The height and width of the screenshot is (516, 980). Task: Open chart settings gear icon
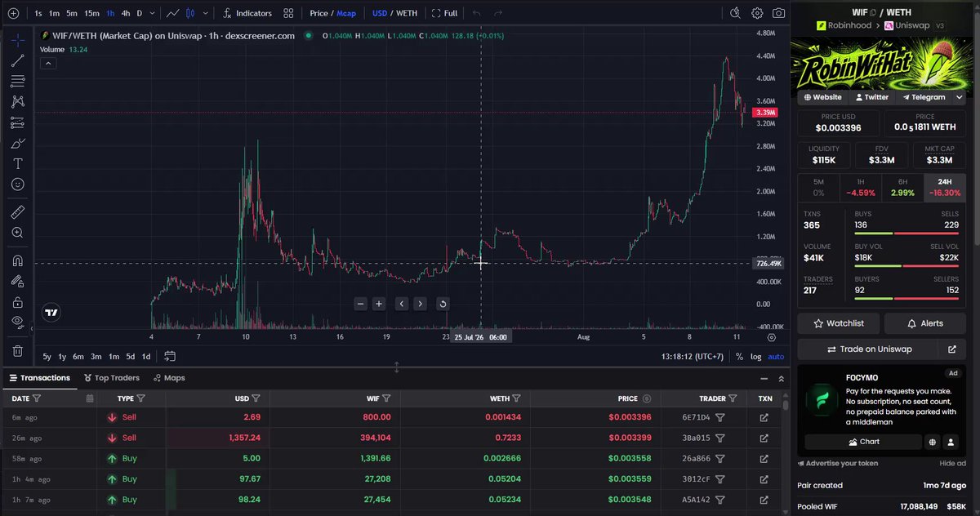757,13
